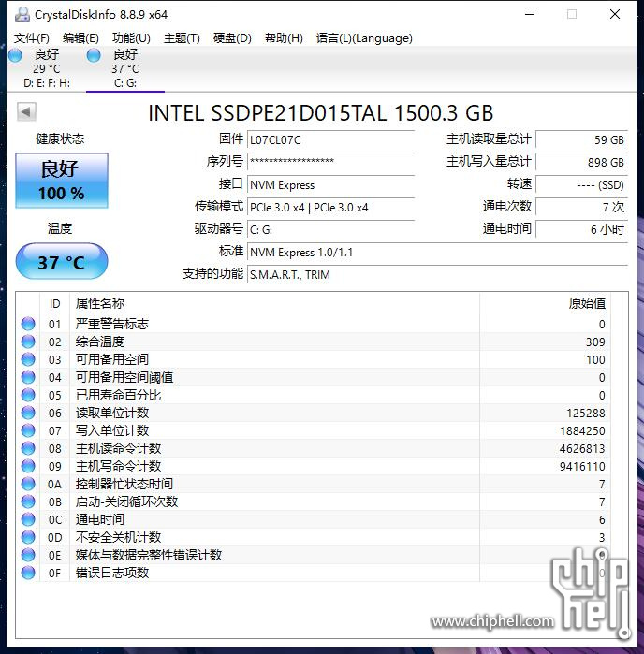644x654 pixels.
Task: Select the 错误日志项数 attribute row
Action: point(313,573)
